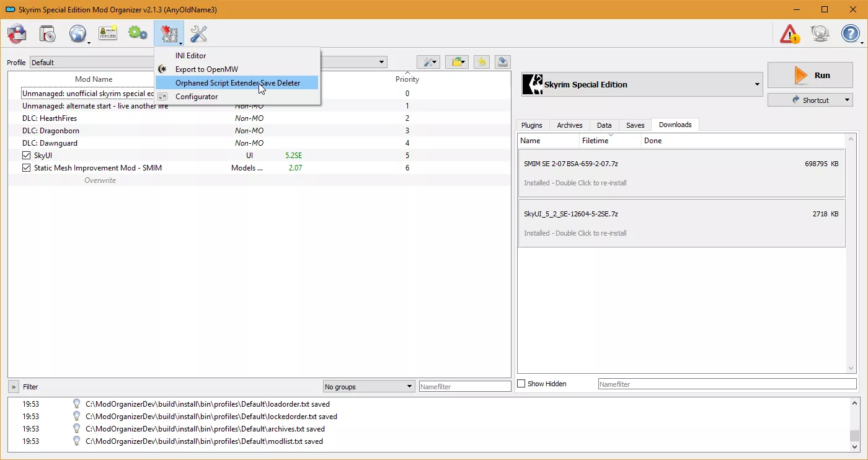This screenshot has width=868, height=460.
Task: Select the Downloads tab
Action: pos(675,125)
